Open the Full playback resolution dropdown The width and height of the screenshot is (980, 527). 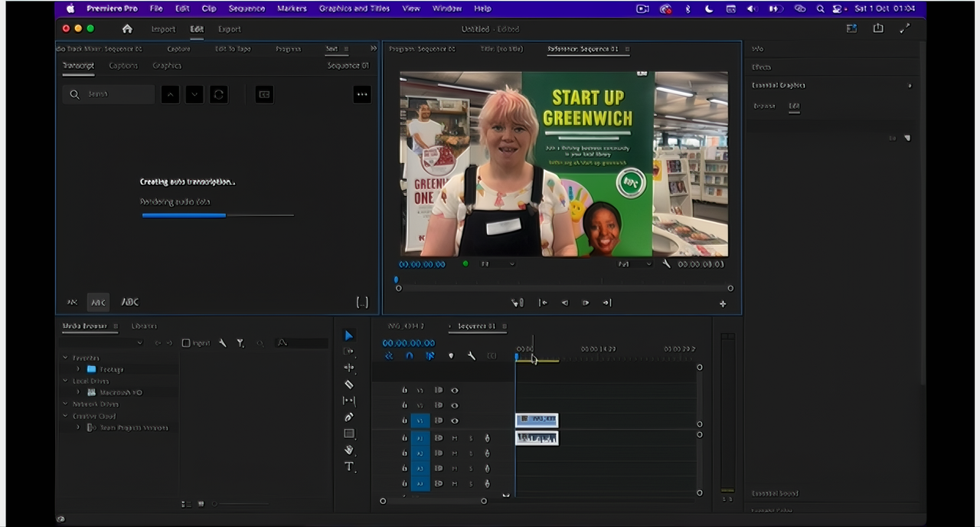click(635, 263)
